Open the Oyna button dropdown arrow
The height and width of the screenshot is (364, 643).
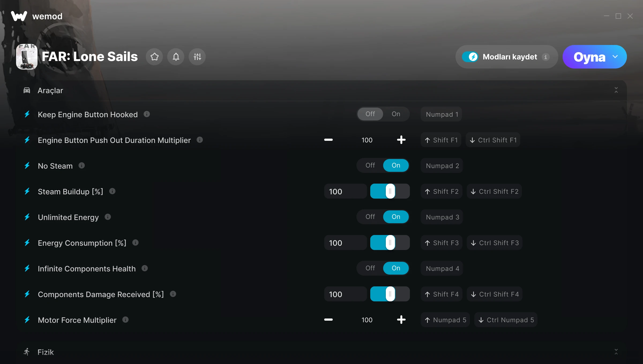[x=615, y=57]
